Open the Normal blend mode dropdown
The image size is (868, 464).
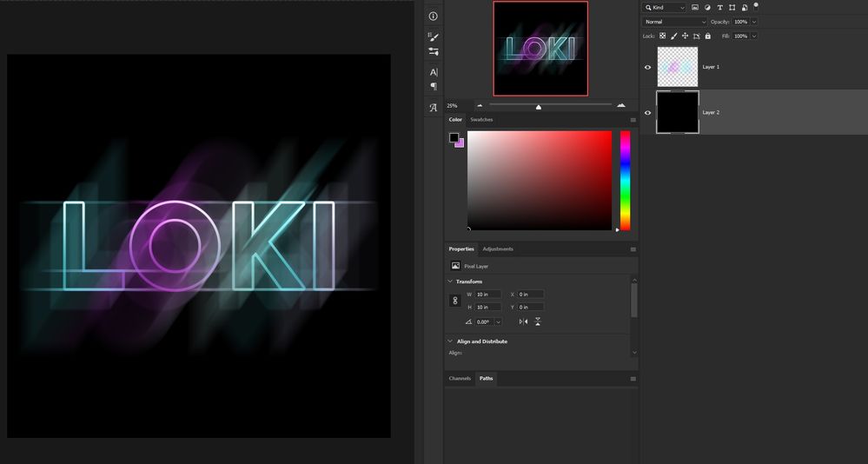click(675, 22)
